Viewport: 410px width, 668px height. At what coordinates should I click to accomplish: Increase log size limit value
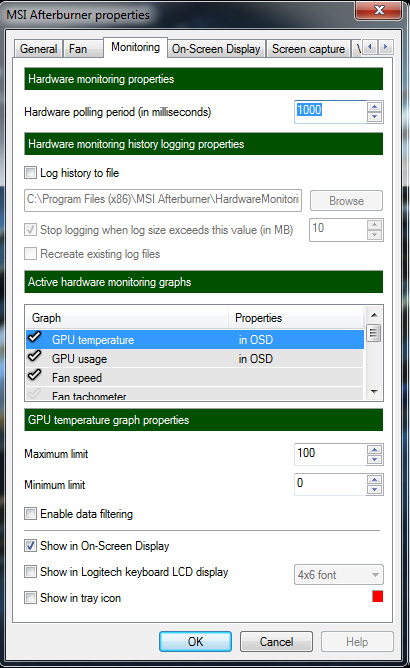(375, 225)
